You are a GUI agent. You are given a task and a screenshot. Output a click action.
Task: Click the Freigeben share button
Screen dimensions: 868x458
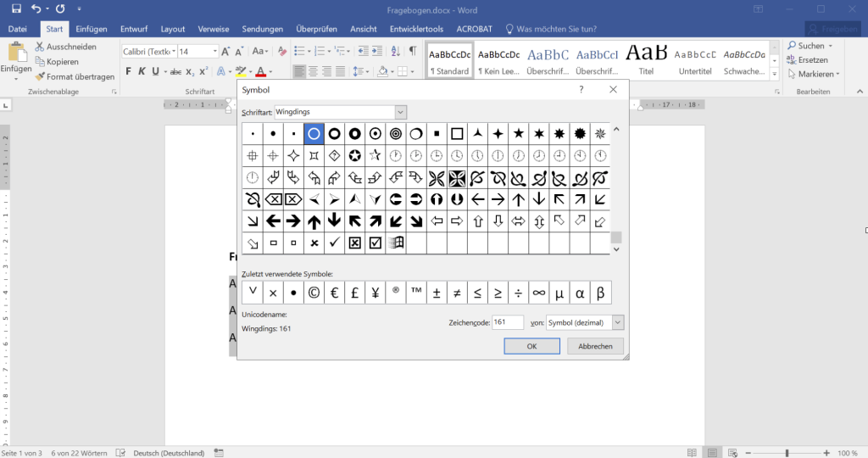tap(833, 29)
